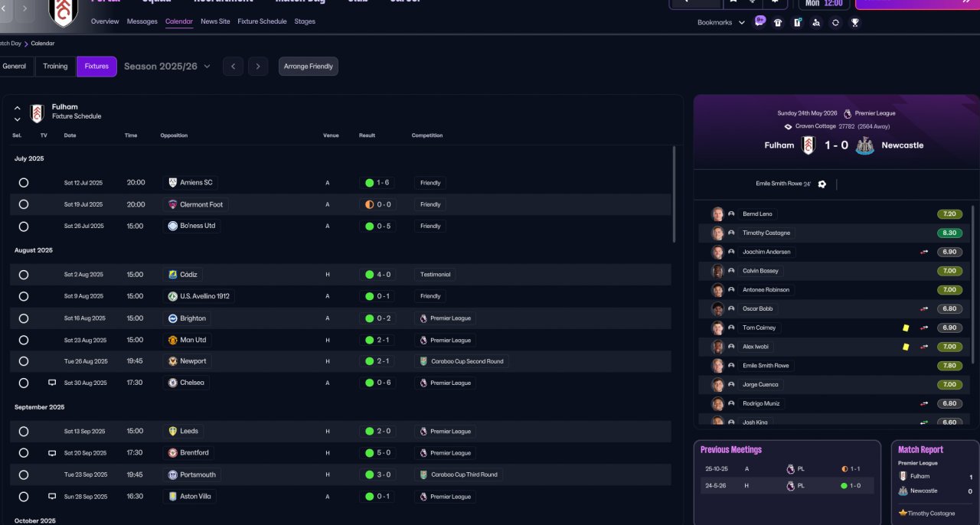Open the messages icon with 9+ badge
This screenshot has width=980, height=525.
point(759,21)
